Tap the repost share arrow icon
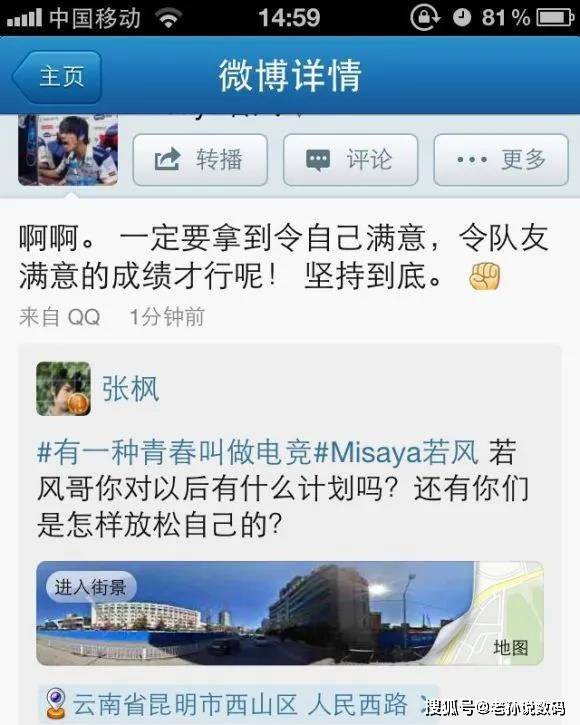580x725 pixels. point(167,159)
